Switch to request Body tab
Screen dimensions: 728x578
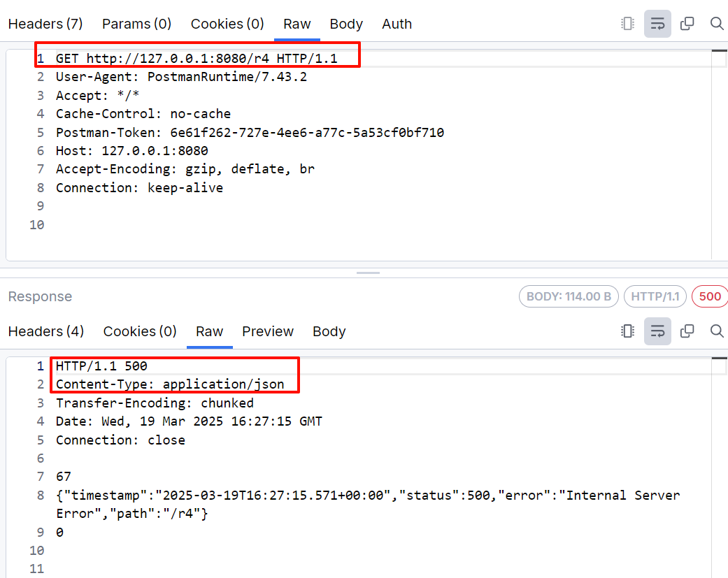346,24
